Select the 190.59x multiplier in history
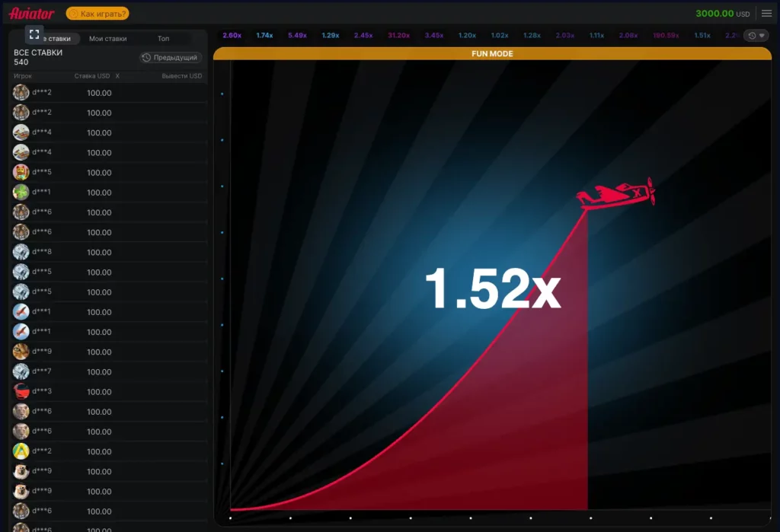This screenshot has width=780, height=532. point(665,36)
